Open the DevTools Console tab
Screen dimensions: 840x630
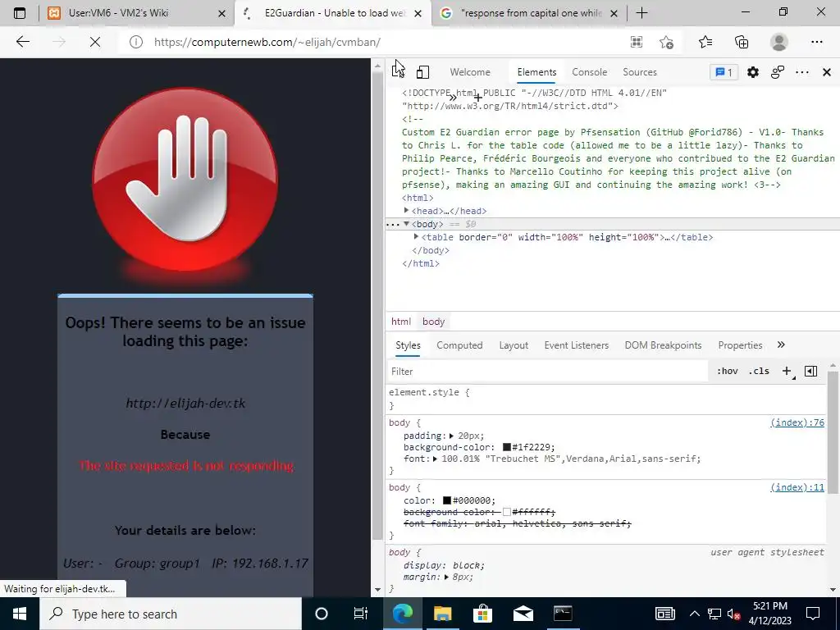tap(589, 72)
